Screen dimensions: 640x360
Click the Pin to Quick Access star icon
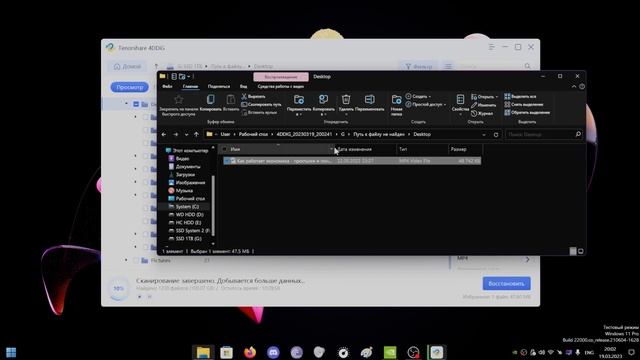pyautogui.click(x=178, y=100)
